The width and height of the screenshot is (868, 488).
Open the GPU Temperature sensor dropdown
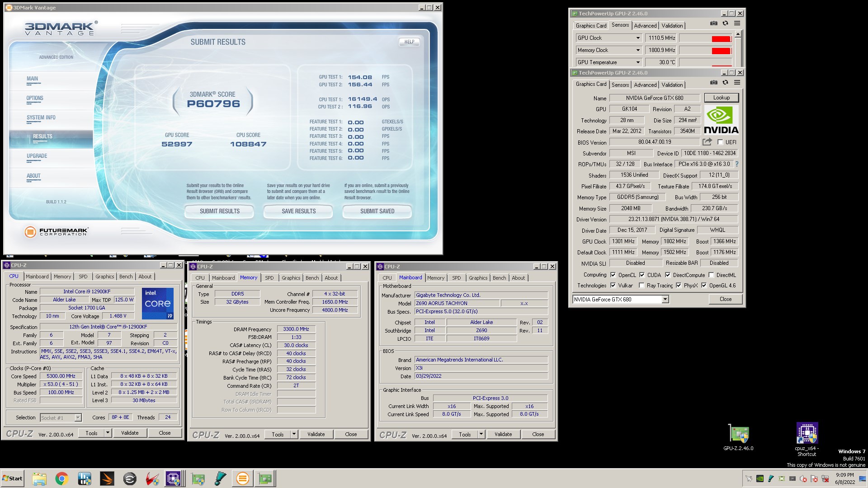coord(638,62)
